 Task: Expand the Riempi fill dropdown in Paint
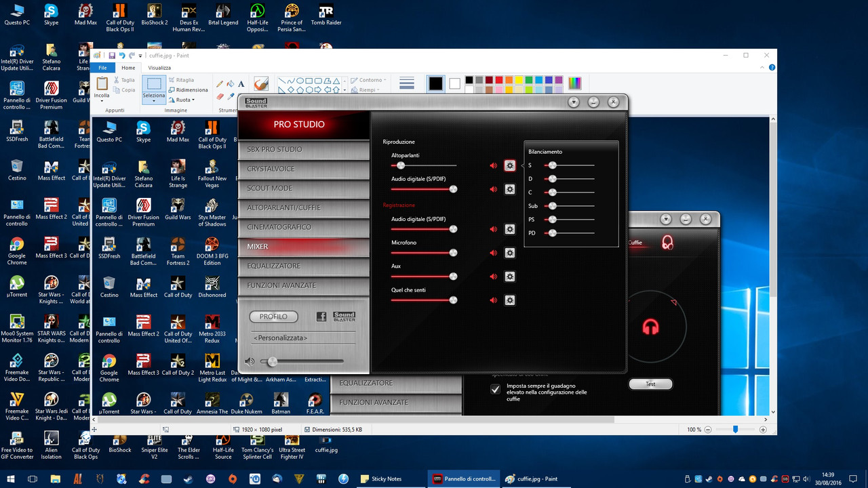[365, 89]
